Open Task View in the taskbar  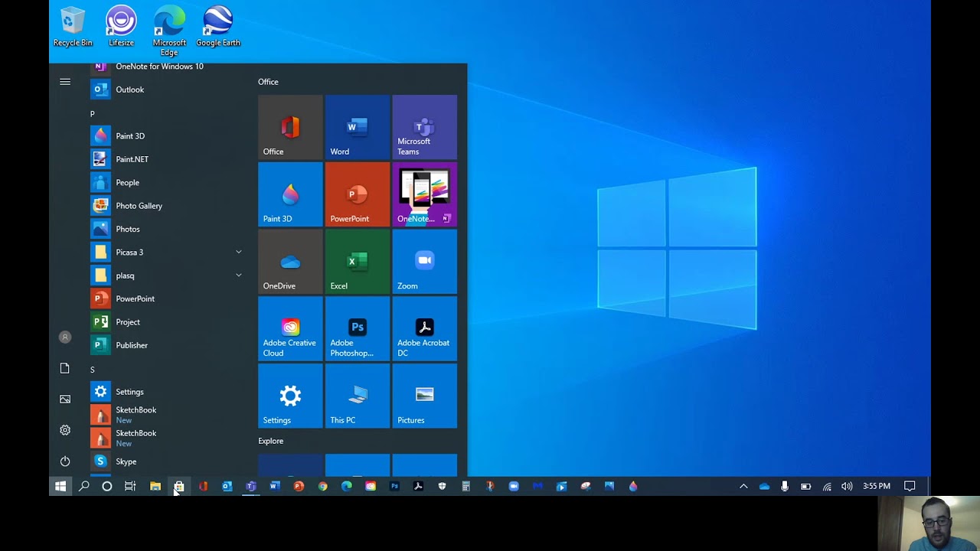(130, 486)
